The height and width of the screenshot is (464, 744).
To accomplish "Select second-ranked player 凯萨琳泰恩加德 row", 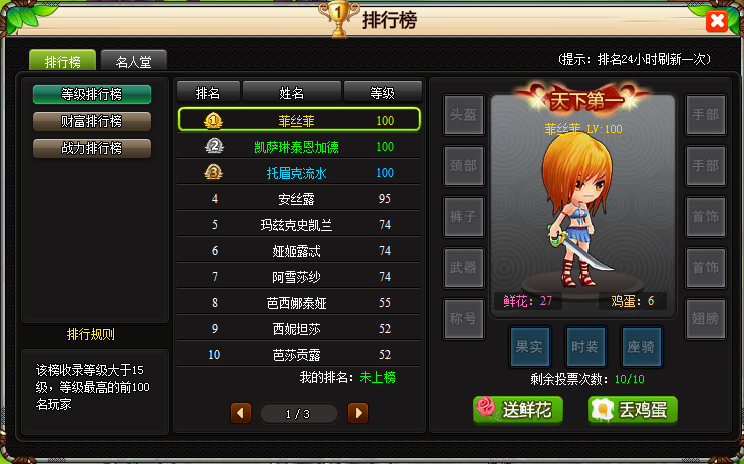I will (299, 147).
